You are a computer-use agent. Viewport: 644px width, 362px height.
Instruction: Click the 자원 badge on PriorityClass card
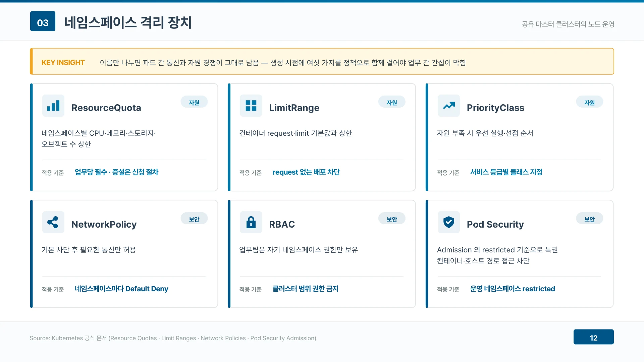(590, 102)
